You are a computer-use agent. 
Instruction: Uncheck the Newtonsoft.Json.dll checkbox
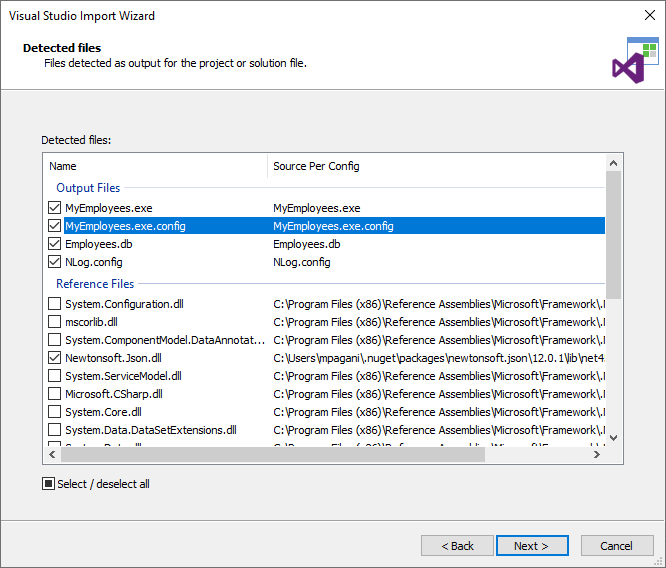(55, 358)
